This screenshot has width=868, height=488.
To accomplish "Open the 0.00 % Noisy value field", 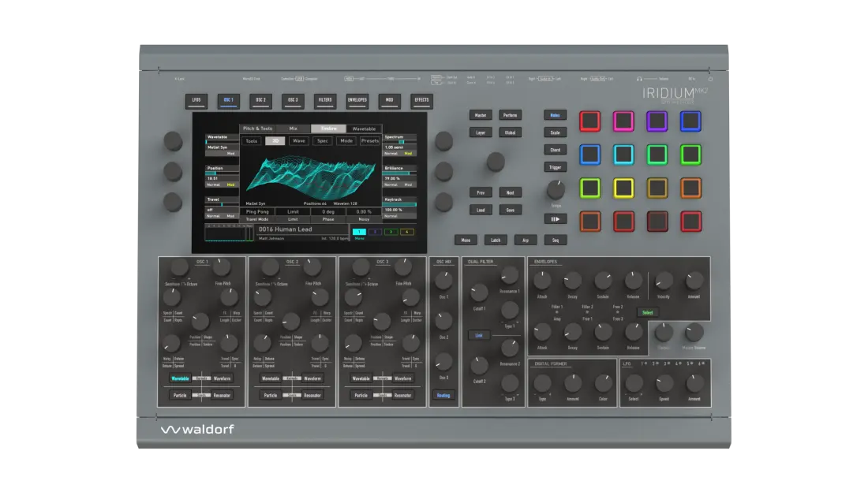I will coord(364,211).
